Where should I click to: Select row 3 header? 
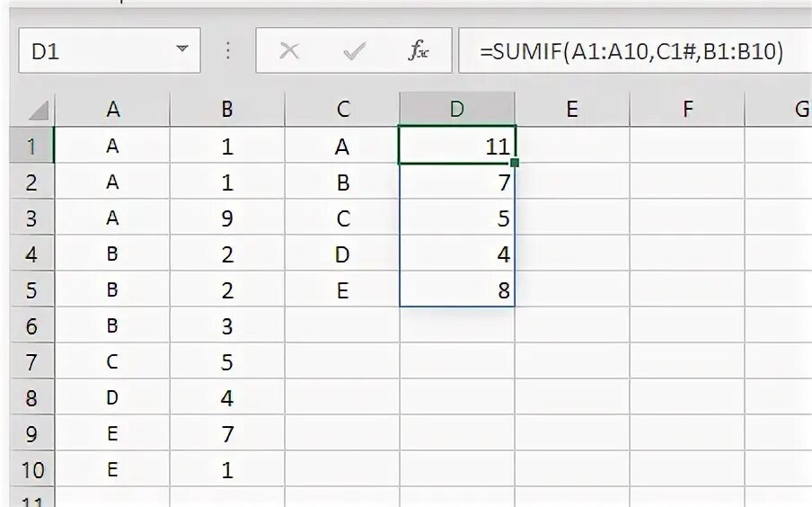click(x=31, y=218)
